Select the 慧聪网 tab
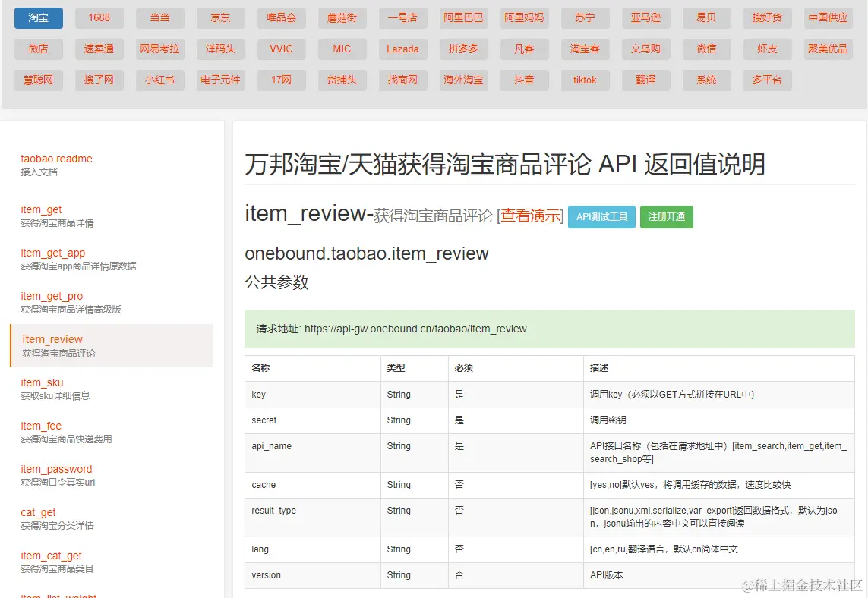The height and width of the screenshot is (598, 868). click(x=38, y=80)
